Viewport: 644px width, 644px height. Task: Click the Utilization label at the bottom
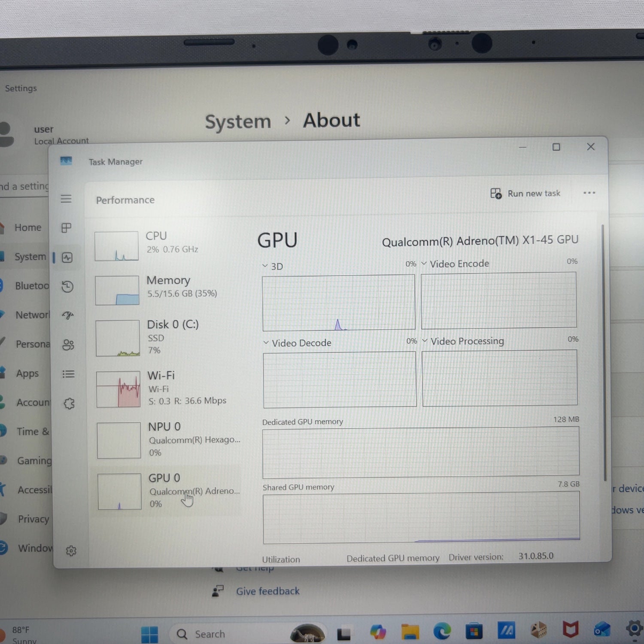[281, 559]
